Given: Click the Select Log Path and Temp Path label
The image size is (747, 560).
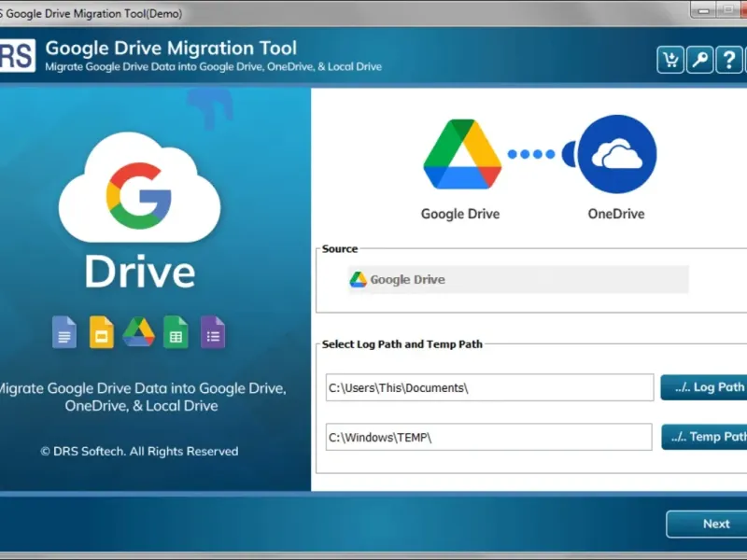Looking at the screenshot, I should [402, 344].
